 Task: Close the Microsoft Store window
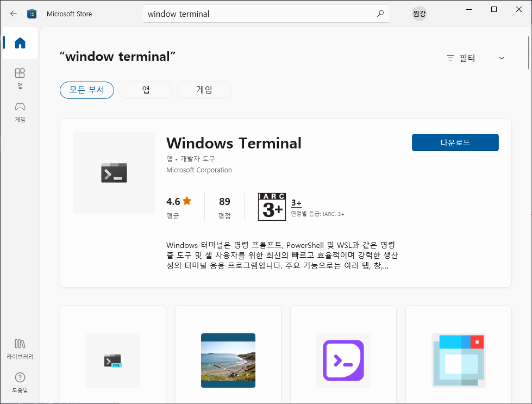pos(519,9)
